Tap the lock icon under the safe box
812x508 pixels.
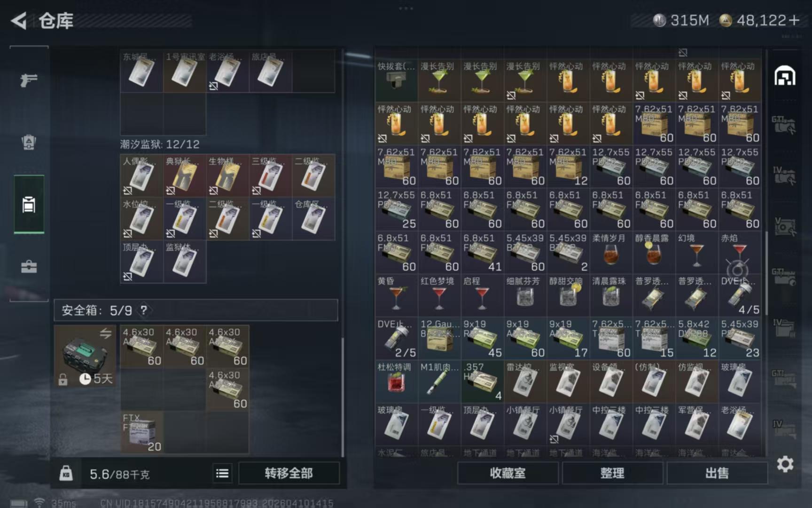click(63, 379)
